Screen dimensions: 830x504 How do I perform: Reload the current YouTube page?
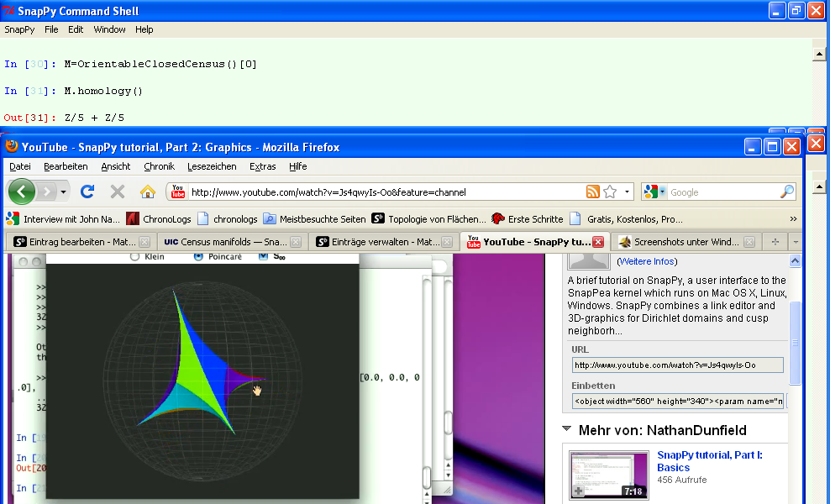tap(87, 192)
